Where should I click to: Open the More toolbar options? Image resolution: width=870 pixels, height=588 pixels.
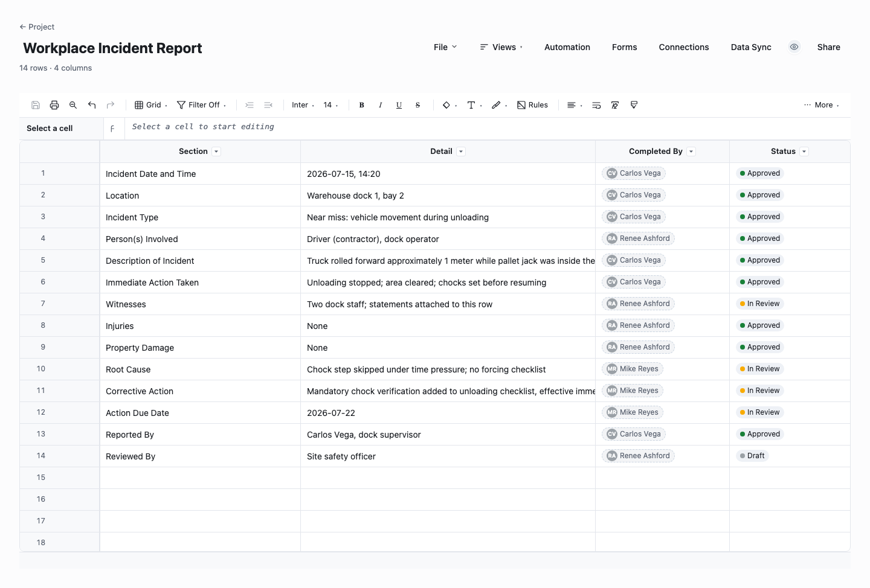(821, 105)
